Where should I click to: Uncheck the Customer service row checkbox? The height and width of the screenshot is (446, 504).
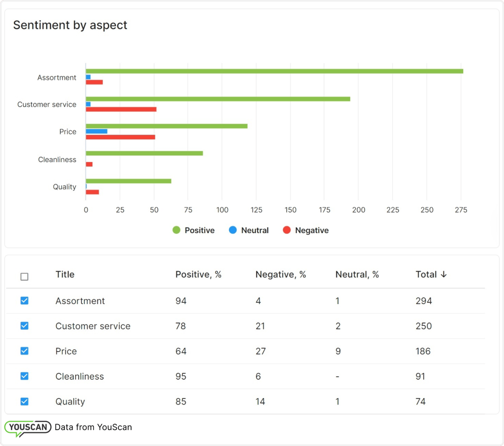click(x=24, y=326)
